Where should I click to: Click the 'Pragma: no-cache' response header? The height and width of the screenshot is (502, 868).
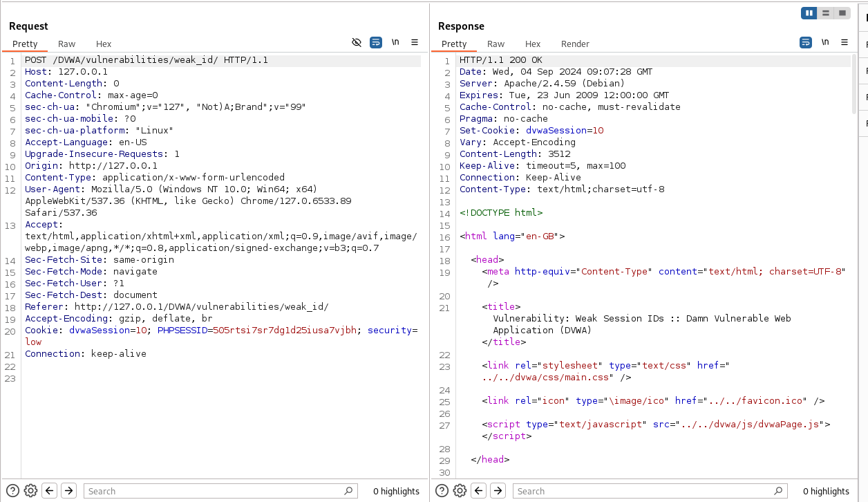(504, 119)
